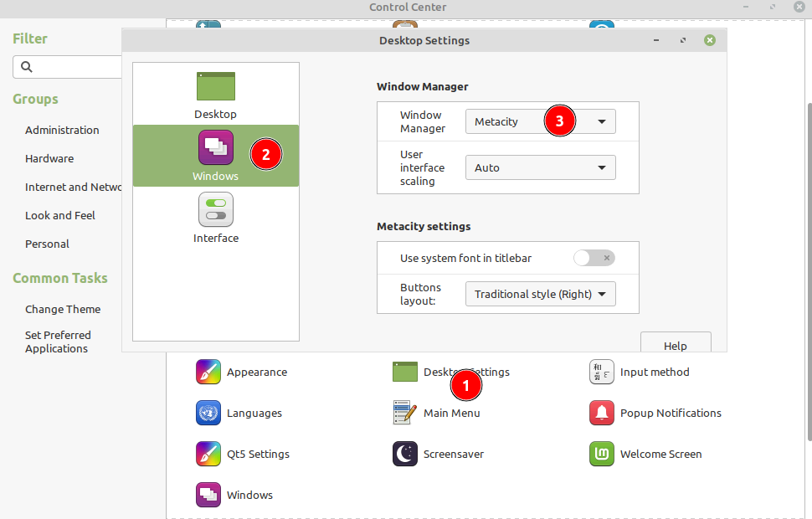The height and width of the screenshot is (519, 812).
Task: Select the Windows category in Desktop Settings
Action: click(215, 156)
